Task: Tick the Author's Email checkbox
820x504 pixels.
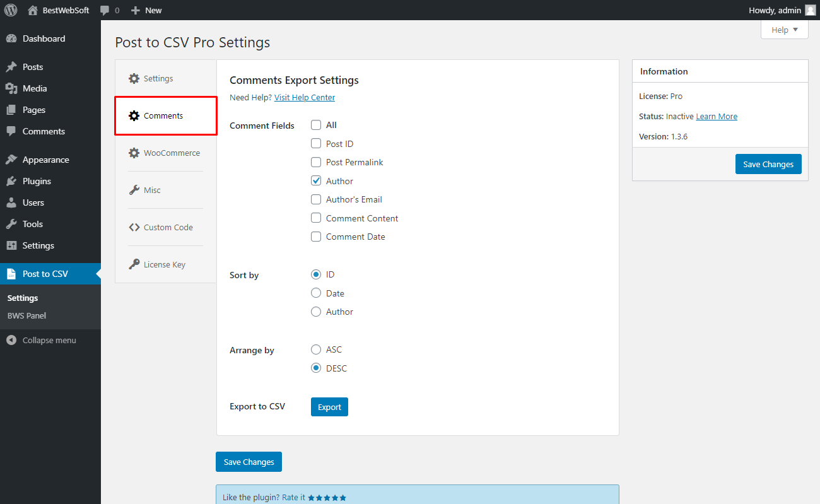Action: point(316,199)
